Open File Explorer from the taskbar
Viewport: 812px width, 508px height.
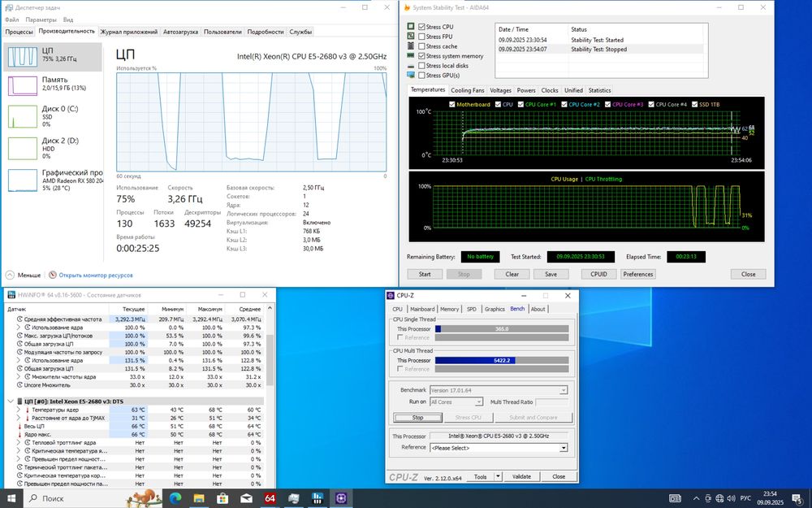point(199,498)
